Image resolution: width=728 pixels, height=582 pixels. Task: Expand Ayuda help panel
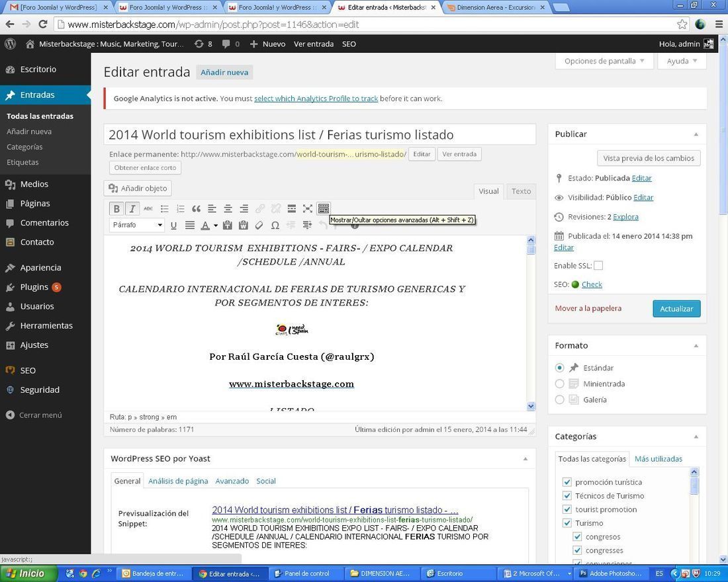(682, 61)
